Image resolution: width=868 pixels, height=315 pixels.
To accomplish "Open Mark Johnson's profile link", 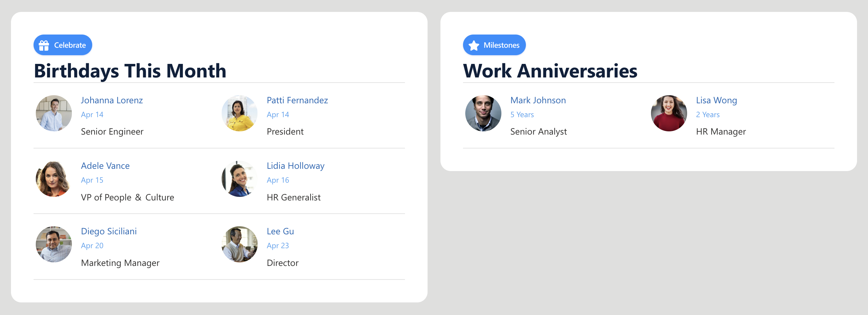I will (538, 100).
